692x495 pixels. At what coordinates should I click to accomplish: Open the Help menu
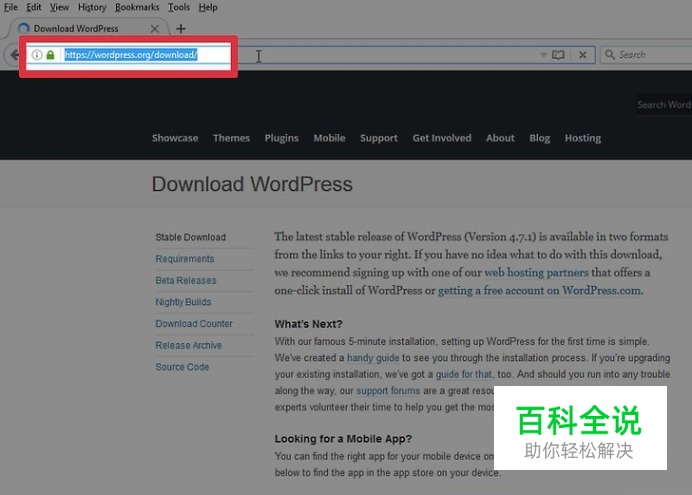tap(208, 8)
